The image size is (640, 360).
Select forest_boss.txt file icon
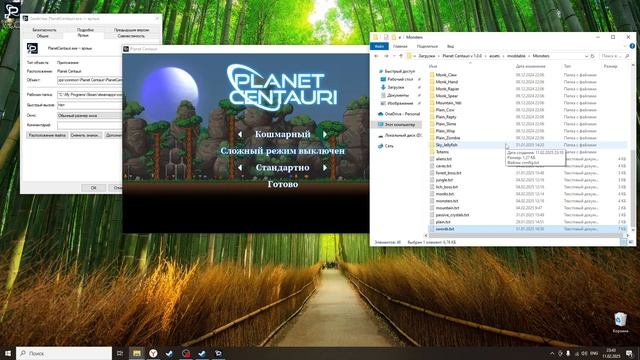pyautogui.click(x=432, y=173)
